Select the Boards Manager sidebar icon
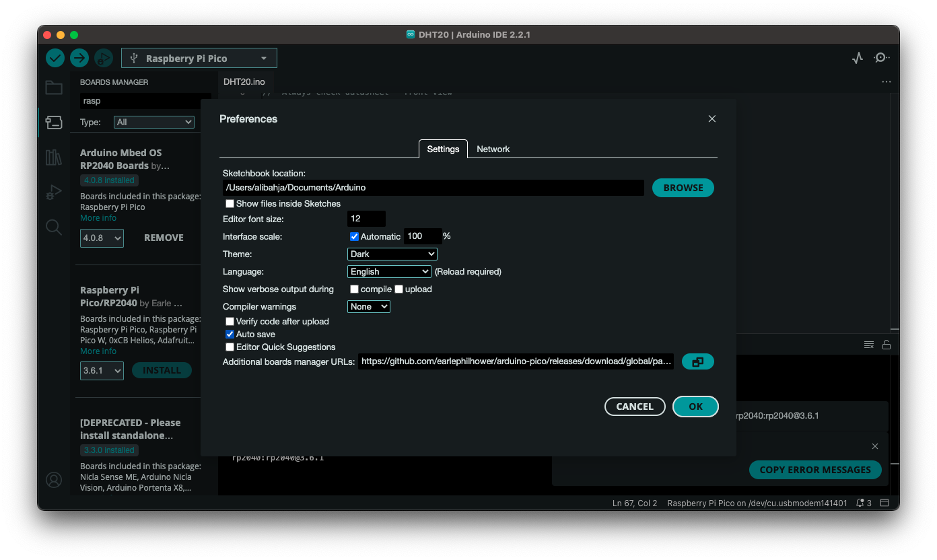 point(54,122)
